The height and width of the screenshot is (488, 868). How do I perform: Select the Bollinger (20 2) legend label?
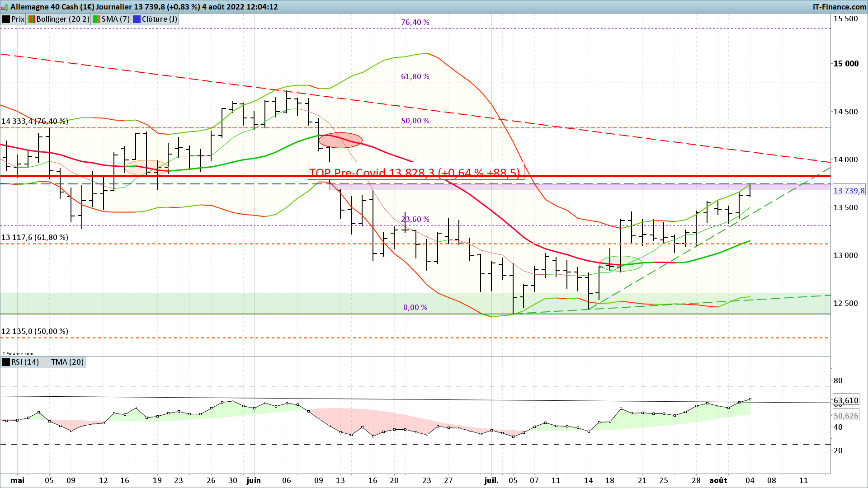click(63, 19)
